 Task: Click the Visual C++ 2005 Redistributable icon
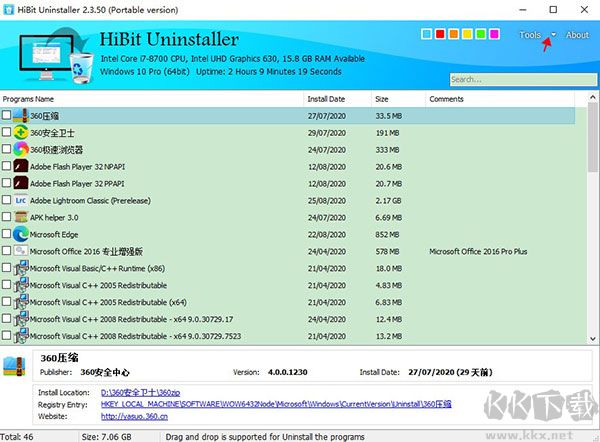[21, 285]
